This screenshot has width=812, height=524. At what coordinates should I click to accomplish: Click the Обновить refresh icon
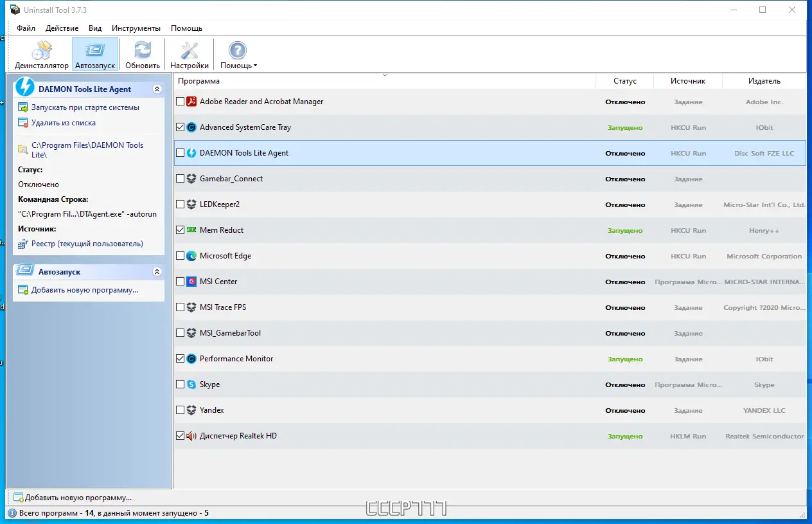click(143, 55)
